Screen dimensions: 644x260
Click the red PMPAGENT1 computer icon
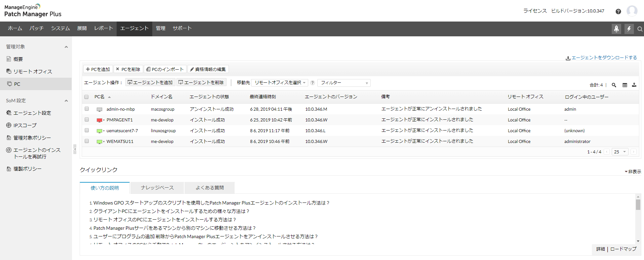(99, 120)
